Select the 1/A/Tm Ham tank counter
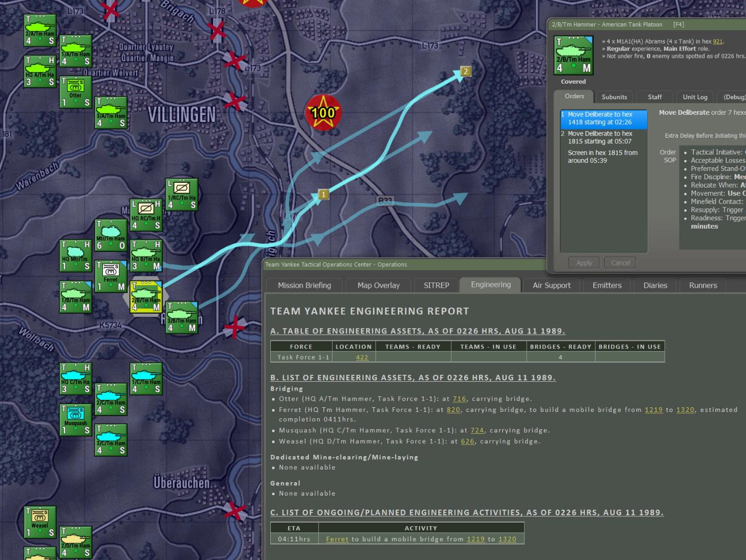Screen dimensions: 746x560 [x=76, y=51]
